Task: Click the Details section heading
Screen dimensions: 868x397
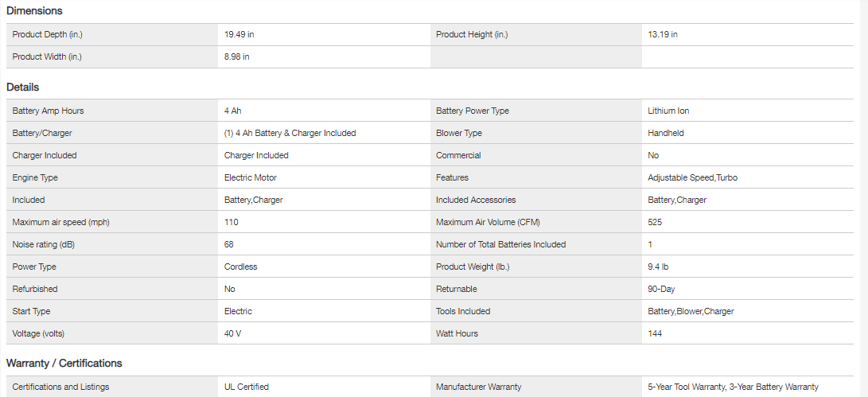Action: pyautogui.click(x=23, y=88)
